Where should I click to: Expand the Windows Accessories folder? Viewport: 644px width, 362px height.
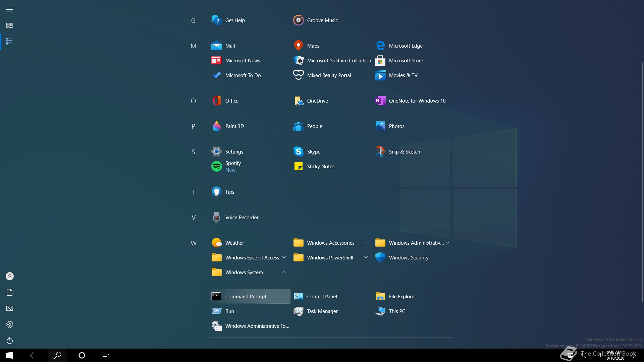(331, 243)
